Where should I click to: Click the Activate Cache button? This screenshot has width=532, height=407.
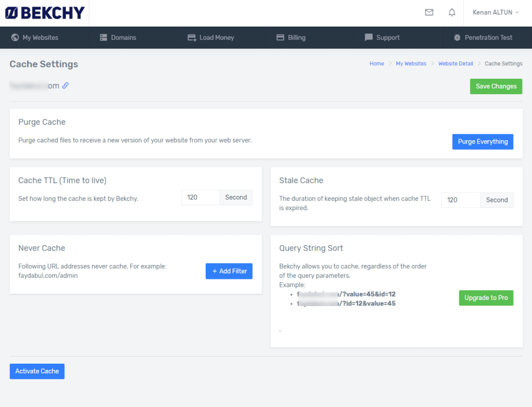pyautogui.click(x=37, y=371)
